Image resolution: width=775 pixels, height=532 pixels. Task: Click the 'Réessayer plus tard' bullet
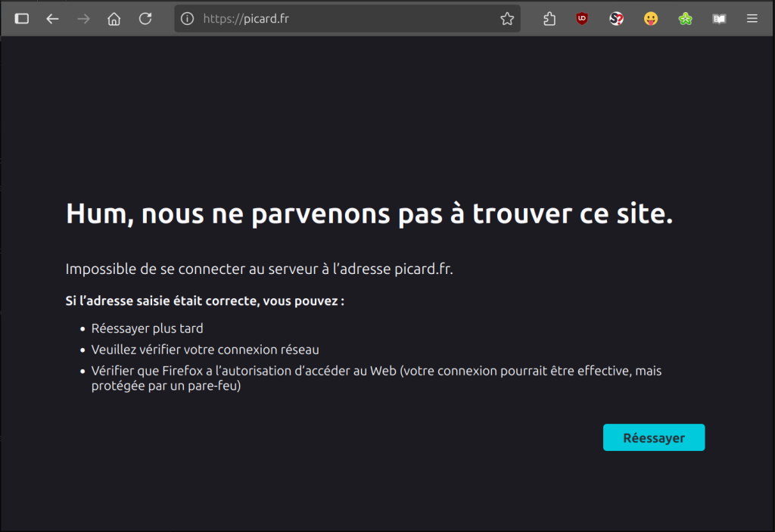point(148,328)
